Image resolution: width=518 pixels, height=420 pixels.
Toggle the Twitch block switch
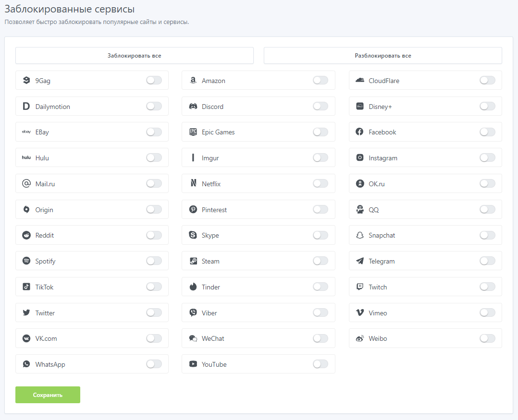(488, 287)
